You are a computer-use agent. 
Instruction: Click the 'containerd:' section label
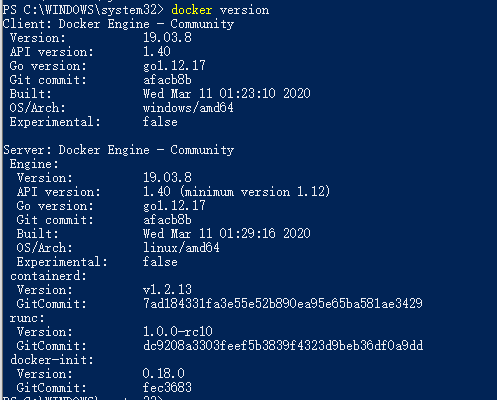click(48, 276)
